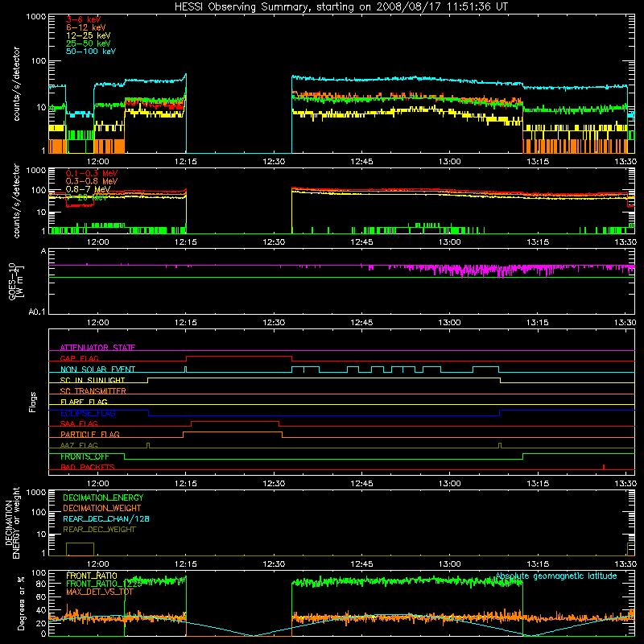Click the ATTENUATOR_STATE flag label
The width and height of the screenshot is (644, 644).
(97, 348)
